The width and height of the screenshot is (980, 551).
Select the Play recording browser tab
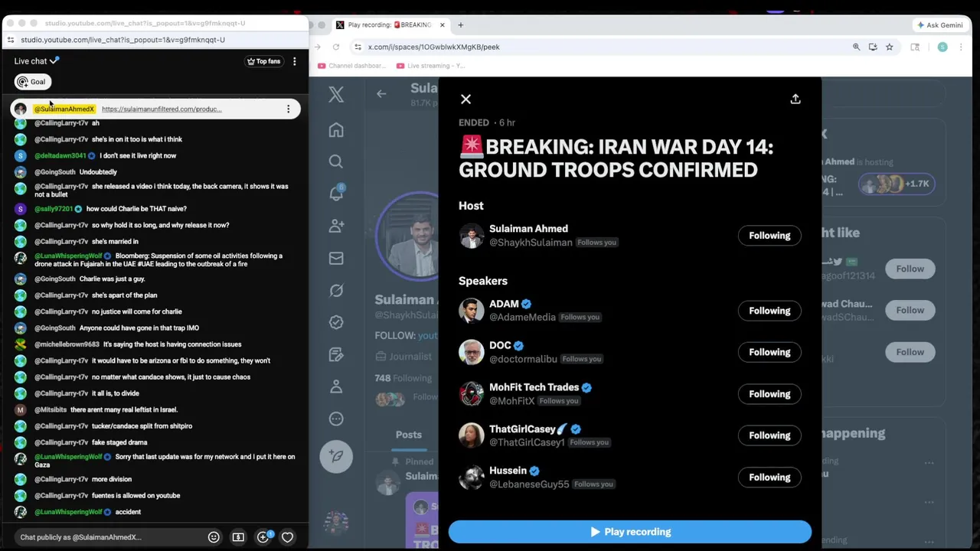tap(390, 25)
